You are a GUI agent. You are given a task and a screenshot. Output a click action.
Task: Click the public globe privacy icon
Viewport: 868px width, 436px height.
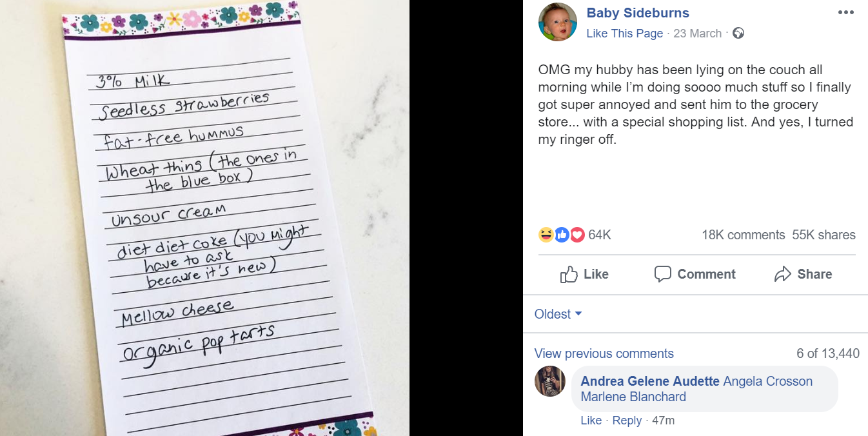coord(738,34)
